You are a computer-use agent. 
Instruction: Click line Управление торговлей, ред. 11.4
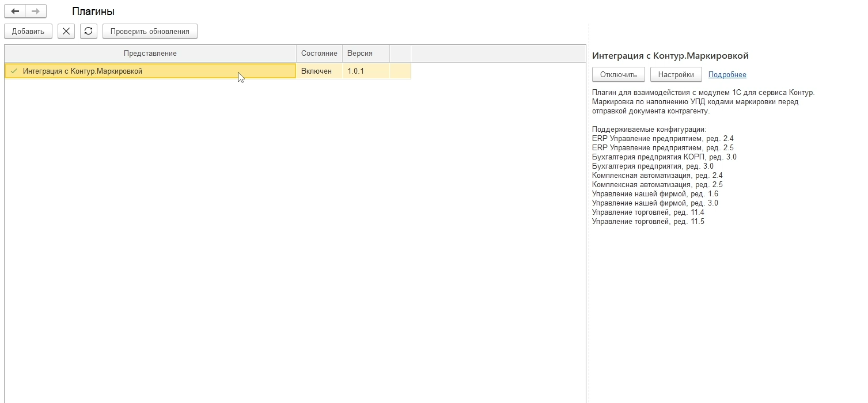tap(648, 212)
